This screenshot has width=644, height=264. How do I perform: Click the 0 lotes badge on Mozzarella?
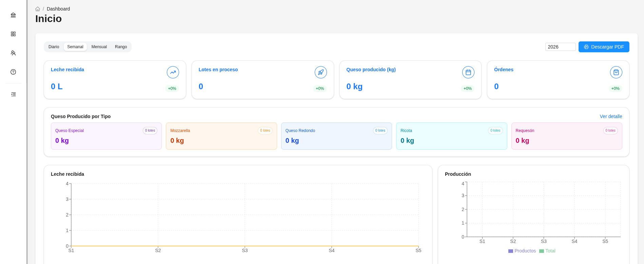pyautogui.click(x=265, y=131)
